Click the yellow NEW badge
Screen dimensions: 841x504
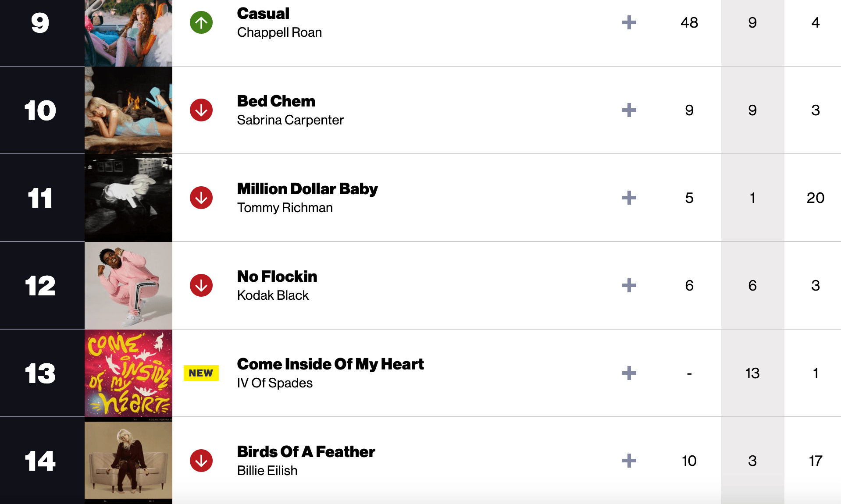coord(201,373)
